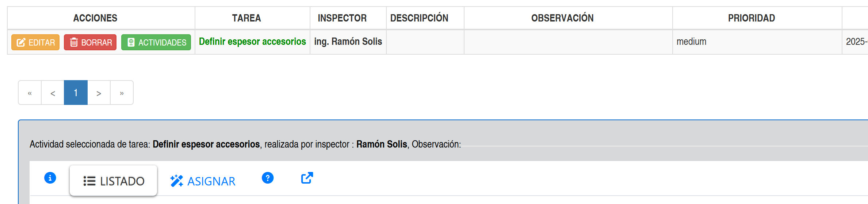
Task: Go to previous page with < button
Action: (53, 93)
